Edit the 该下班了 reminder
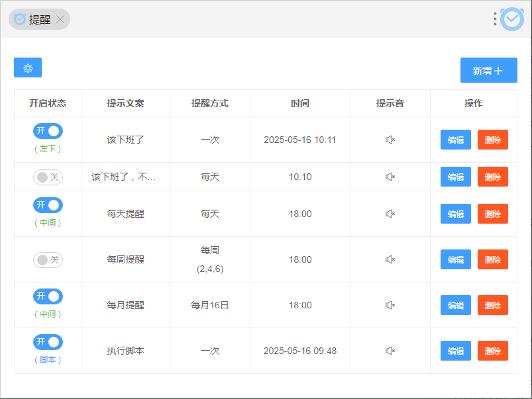The height and width of the screenshot is (399, 532). 456,140
